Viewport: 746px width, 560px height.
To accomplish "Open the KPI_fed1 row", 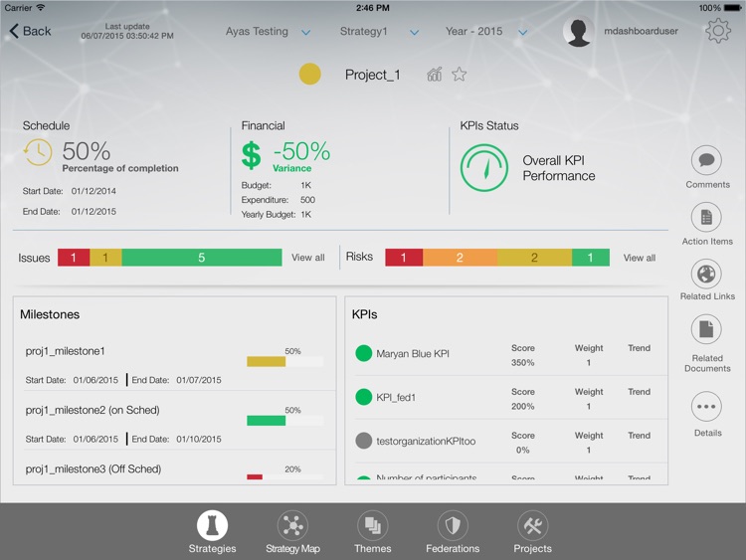I will 510,398.
